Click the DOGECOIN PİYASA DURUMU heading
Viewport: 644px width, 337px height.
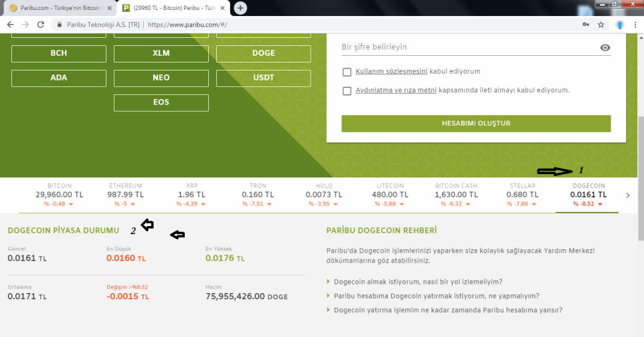[63, 230]
